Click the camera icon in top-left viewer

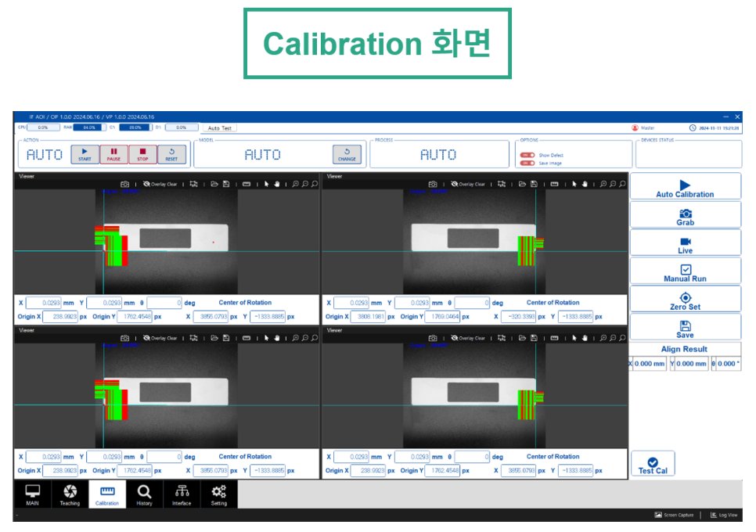(124, 184)
